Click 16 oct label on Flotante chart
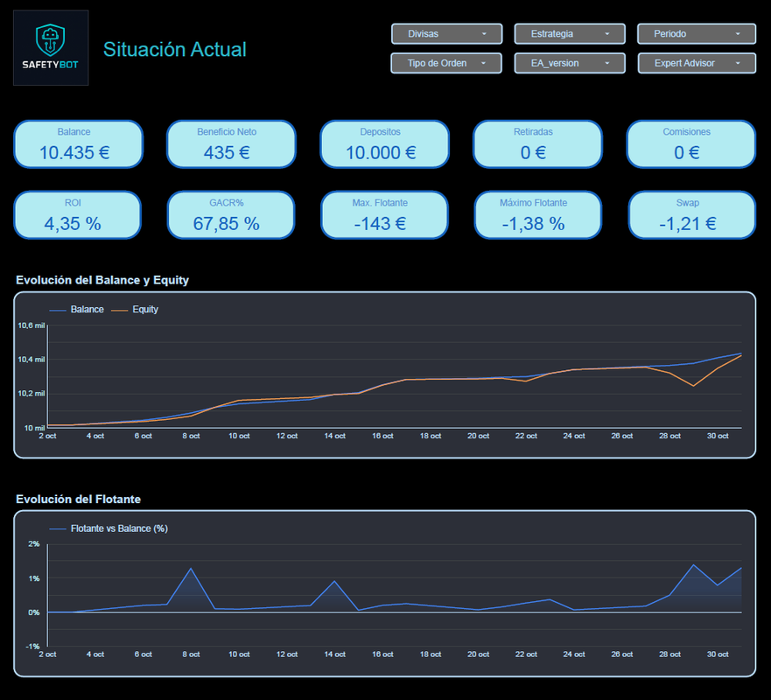 [x=382, y=654]
